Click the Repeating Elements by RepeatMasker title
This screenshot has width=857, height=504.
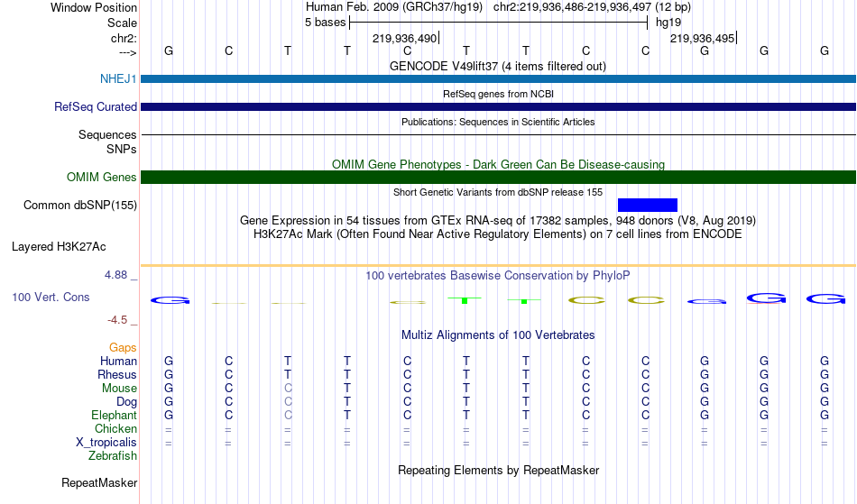[499, 470]
